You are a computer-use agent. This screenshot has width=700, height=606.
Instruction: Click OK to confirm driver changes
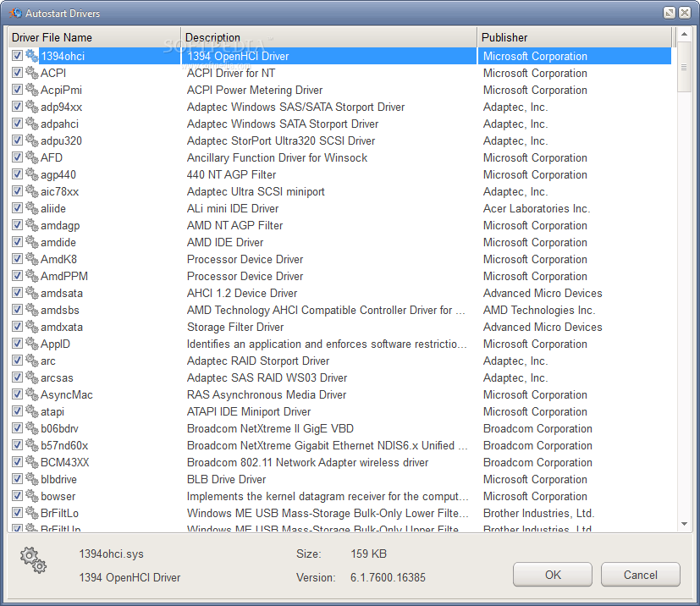[x=553, y=575]
